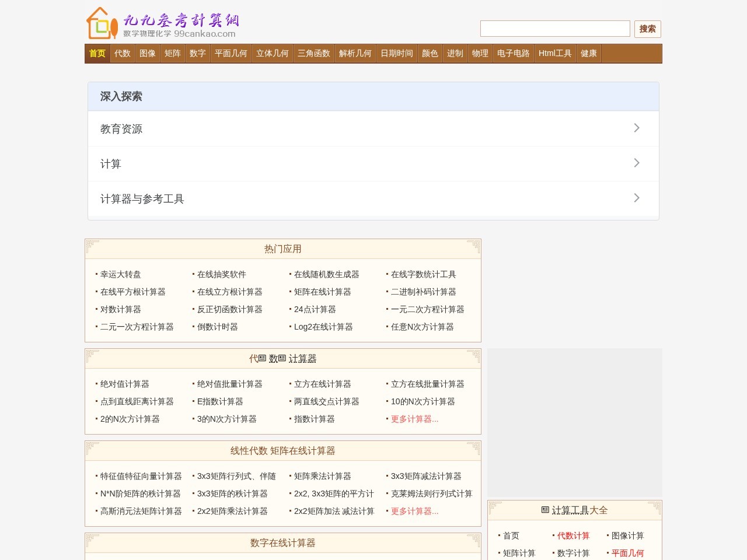The height and width of the screenshot is (560, 747).
Task: Open the 倒数计时器 link
Action: pos(218,327)
